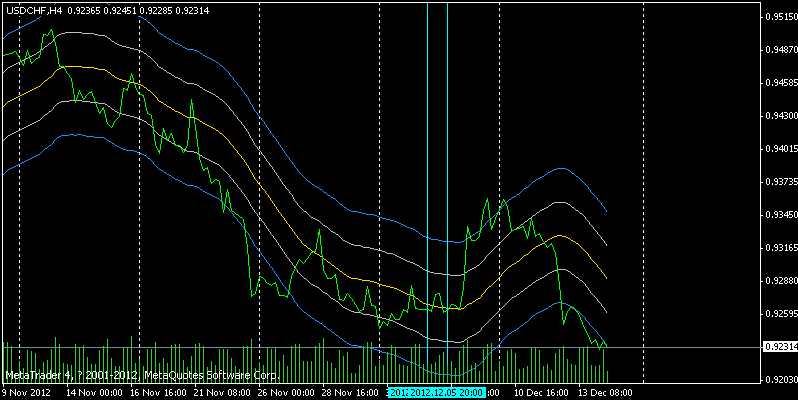This screenshot has width=798, height=400.
Task: Click the 0.94870 price axis label
Action: pyautogui.click(x=781, y=50)
